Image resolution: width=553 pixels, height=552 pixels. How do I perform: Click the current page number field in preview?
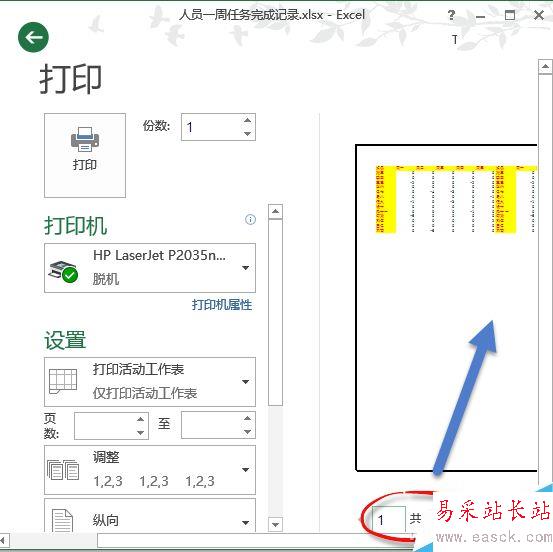pyautogui.click(x=389, y=519)
